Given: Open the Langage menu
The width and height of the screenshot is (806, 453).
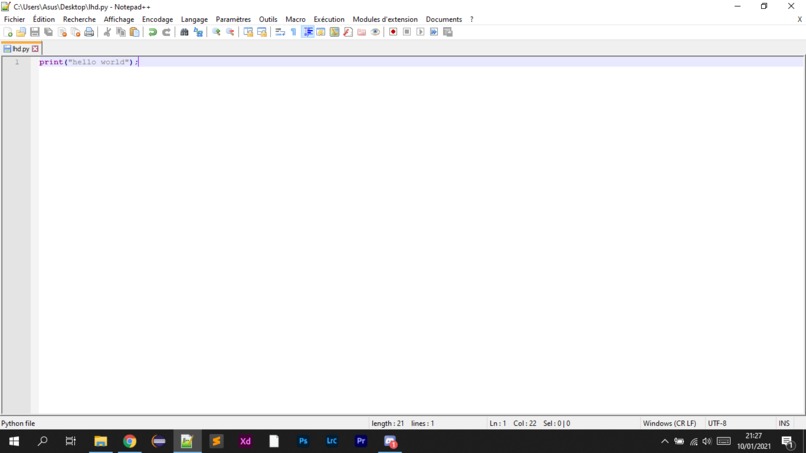Looking at the screenshot, I should [x=194, y=19].
